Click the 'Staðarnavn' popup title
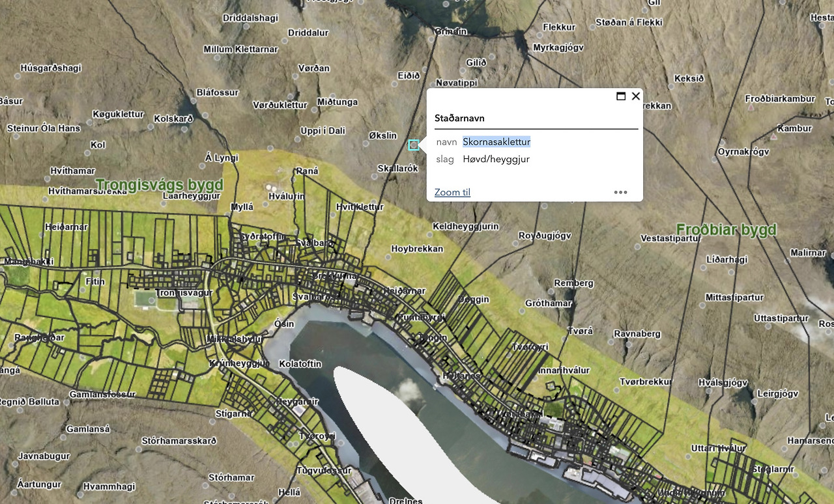The width and height of the screenshot is (834, 504). point(459,118)
